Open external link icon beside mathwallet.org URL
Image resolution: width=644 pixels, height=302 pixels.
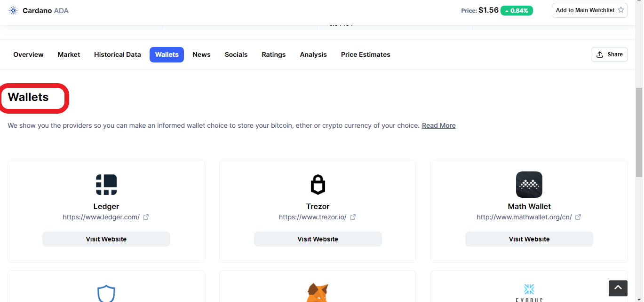[x=578, y=217]
